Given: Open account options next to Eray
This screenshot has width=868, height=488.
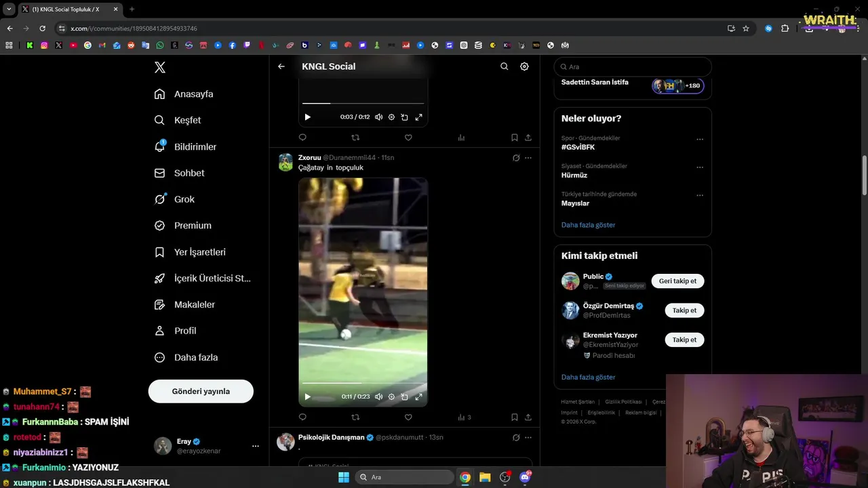Looking at the screenshot, I should (x=256, y=446).
